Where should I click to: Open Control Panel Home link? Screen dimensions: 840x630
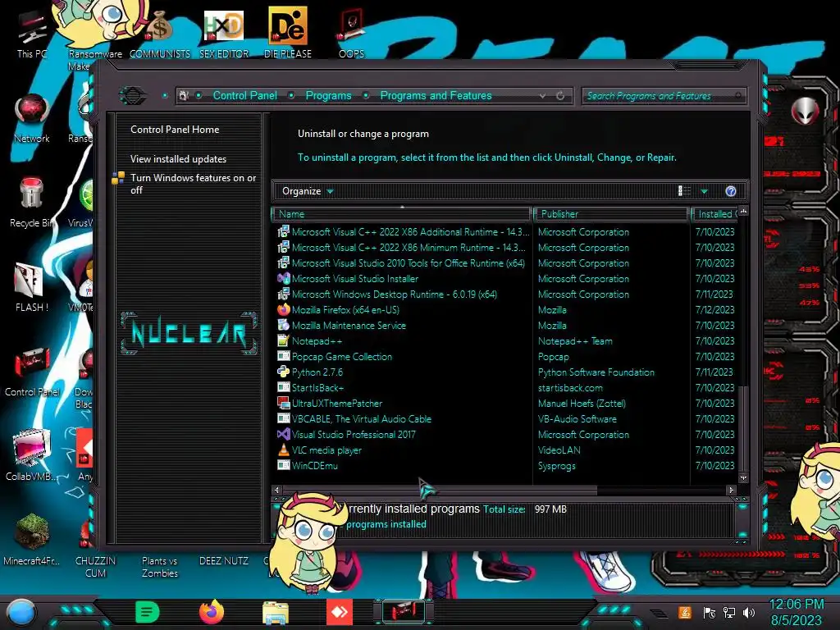175,130
